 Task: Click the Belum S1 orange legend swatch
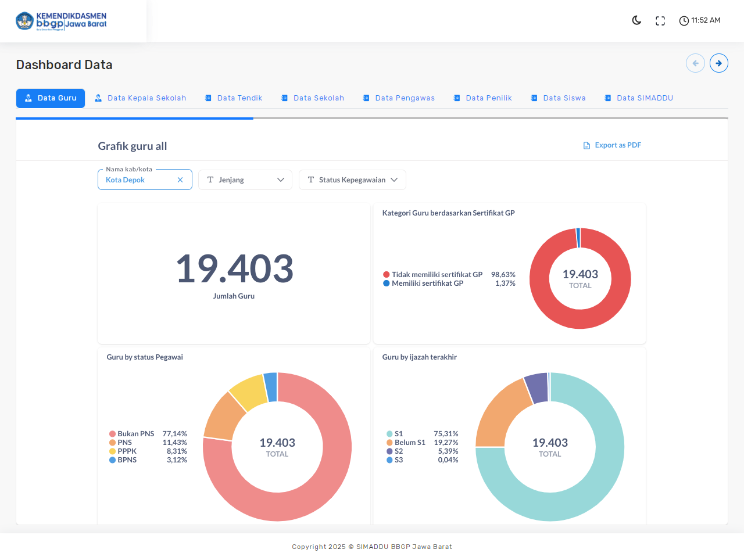(389, 443)
